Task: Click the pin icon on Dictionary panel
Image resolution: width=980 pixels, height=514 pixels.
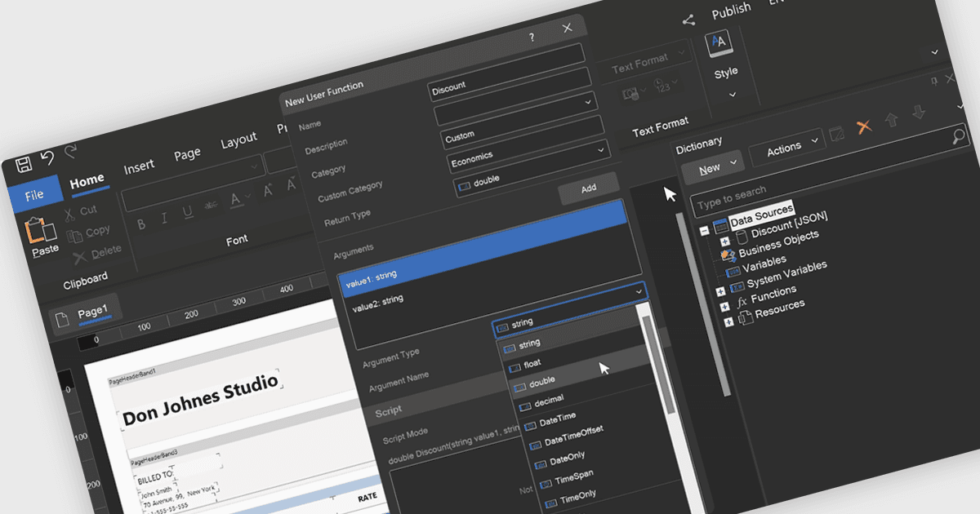Action: pos(934,82)
